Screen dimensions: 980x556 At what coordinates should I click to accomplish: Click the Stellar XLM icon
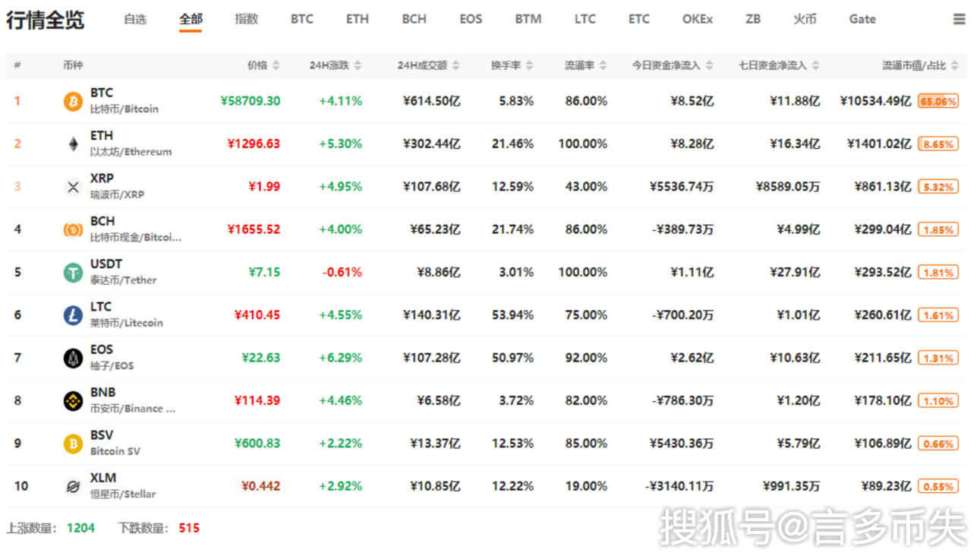(x=73, y=487)
